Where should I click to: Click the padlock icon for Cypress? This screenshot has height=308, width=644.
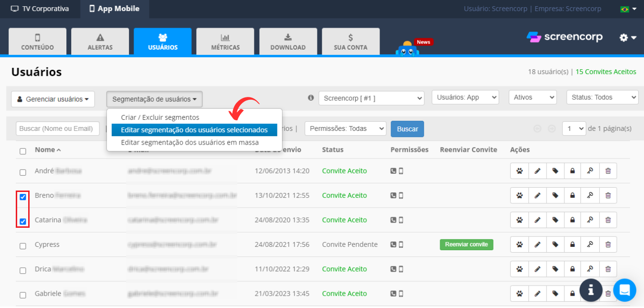tap(572, 244)
